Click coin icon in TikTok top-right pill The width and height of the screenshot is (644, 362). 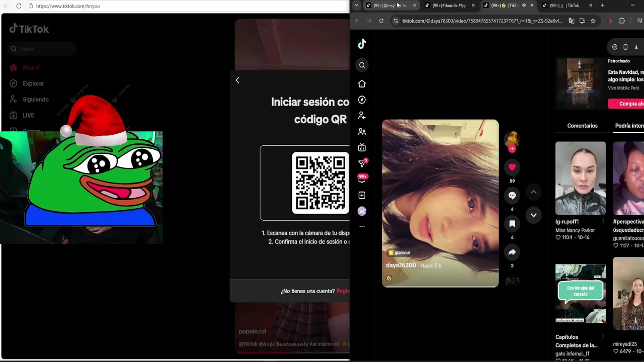coord(615,47)
